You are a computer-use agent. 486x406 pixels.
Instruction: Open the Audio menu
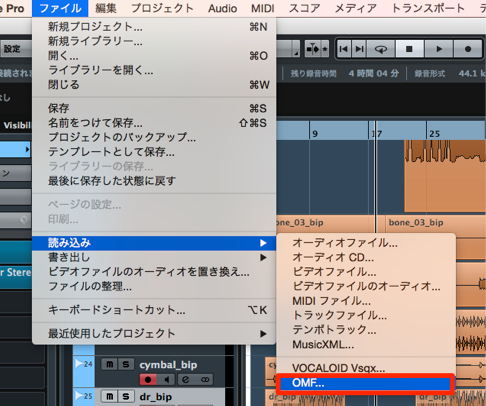point(222,8)
